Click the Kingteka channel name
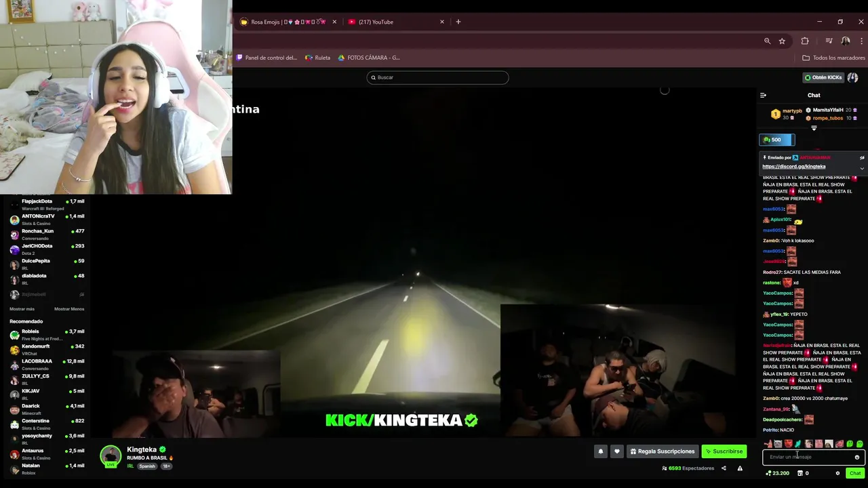 [142, 449]
